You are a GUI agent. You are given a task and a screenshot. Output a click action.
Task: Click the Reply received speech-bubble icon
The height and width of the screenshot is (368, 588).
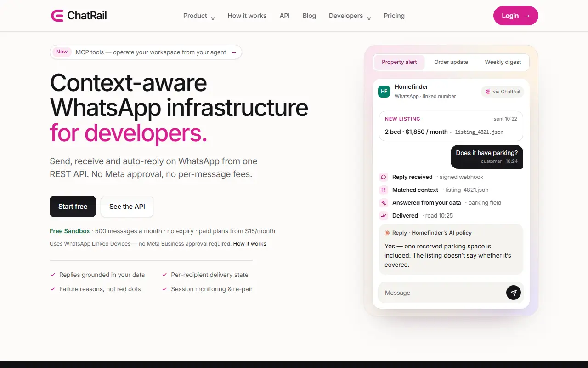pyautogui.click(x=384, y=177)
